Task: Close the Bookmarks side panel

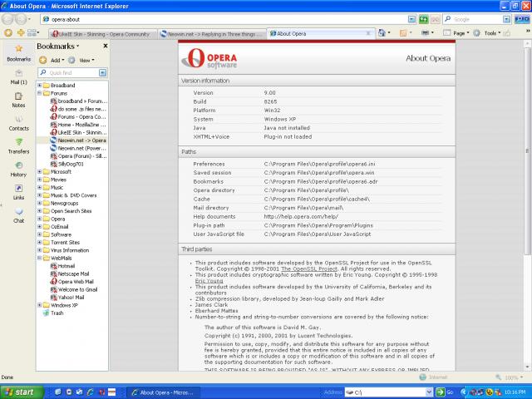Action: [x=105, y=47]
